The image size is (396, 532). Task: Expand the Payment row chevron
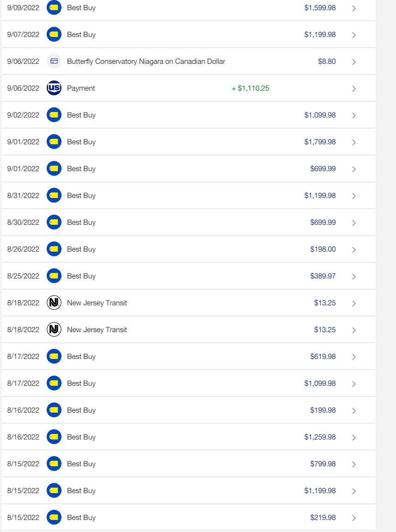354,89
